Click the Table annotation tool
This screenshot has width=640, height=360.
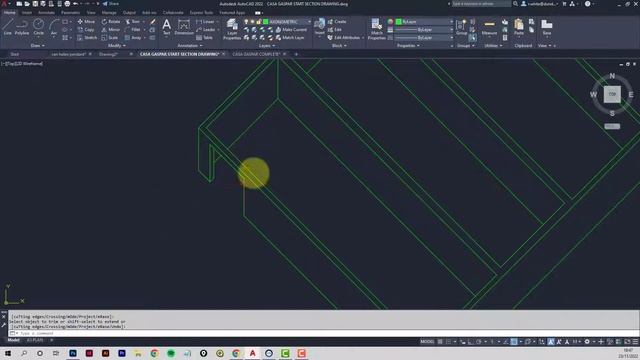tap(204, 38)
